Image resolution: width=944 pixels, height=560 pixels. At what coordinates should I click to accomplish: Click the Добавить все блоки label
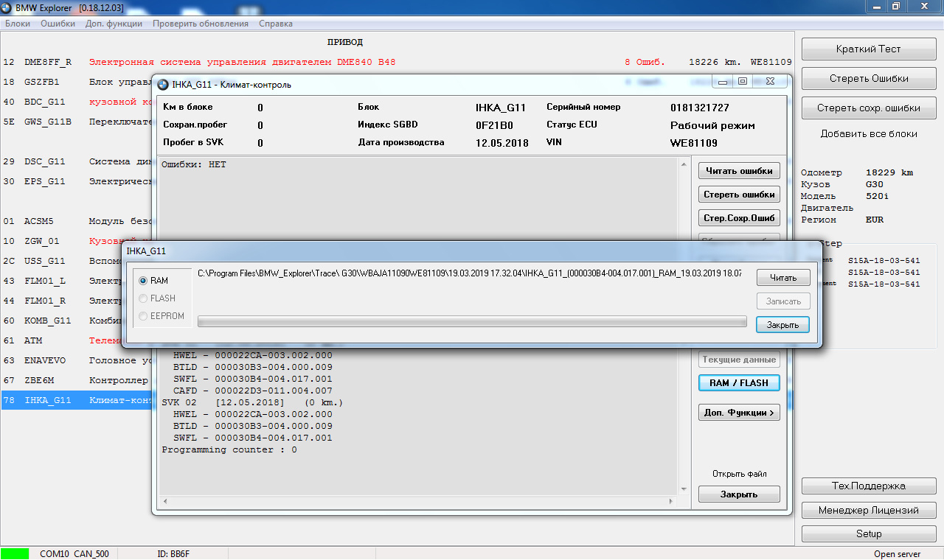[869, 134]
